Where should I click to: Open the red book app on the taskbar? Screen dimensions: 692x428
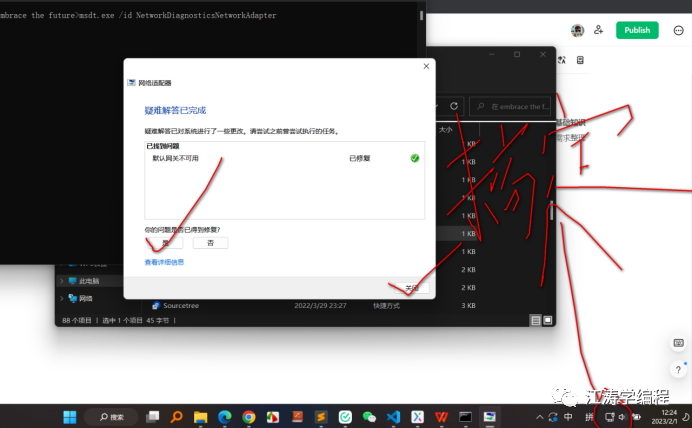pyautogui.click(x=297, y=417)
